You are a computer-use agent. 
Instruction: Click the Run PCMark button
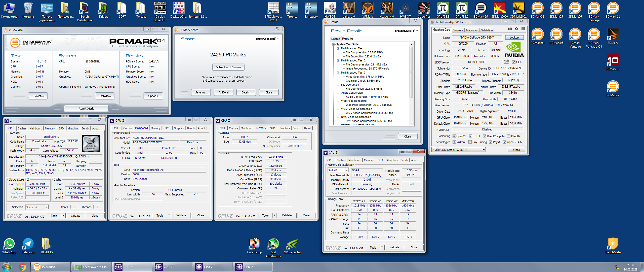(x=86, y=109)
